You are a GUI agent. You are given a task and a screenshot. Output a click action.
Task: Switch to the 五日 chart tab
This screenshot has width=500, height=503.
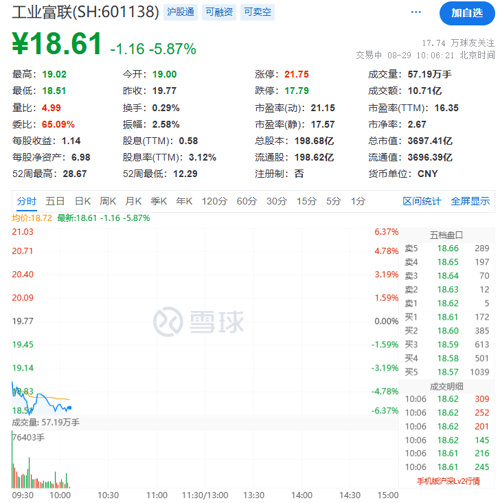tap(55, 201)
